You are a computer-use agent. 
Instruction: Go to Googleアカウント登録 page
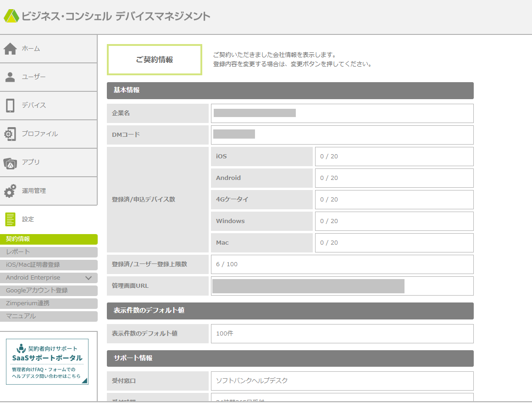[x=49, y=291]
